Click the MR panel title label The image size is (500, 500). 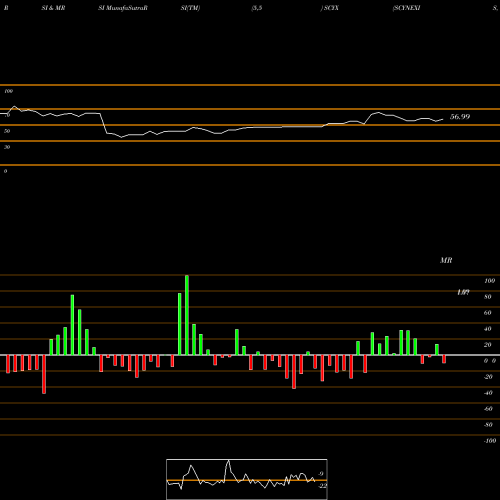tap(446, 260)
